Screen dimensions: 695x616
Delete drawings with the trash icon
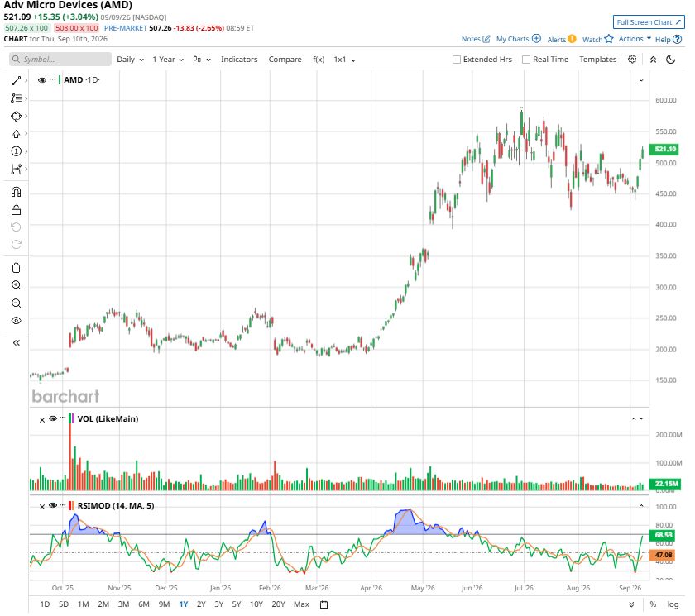(16, 268)
